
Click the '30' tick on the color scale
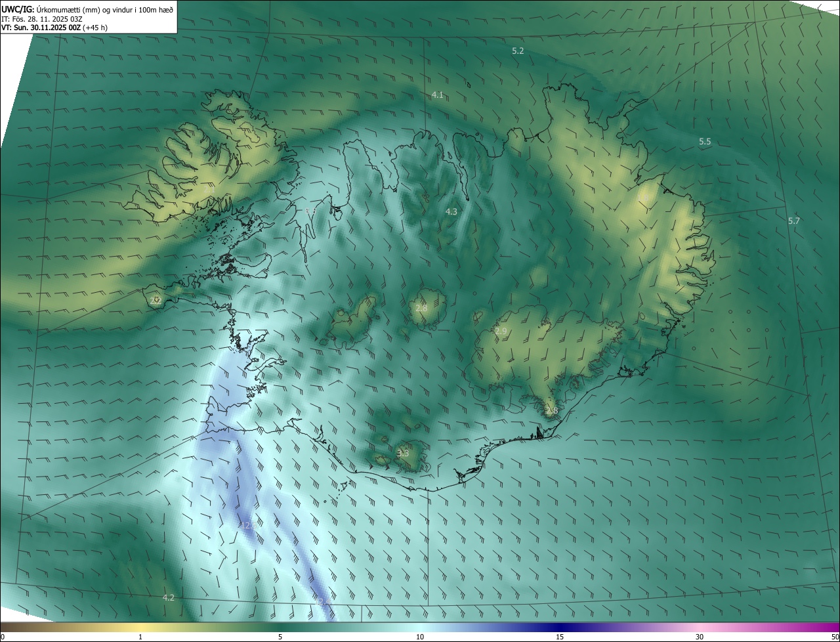(x=700, y=637)
